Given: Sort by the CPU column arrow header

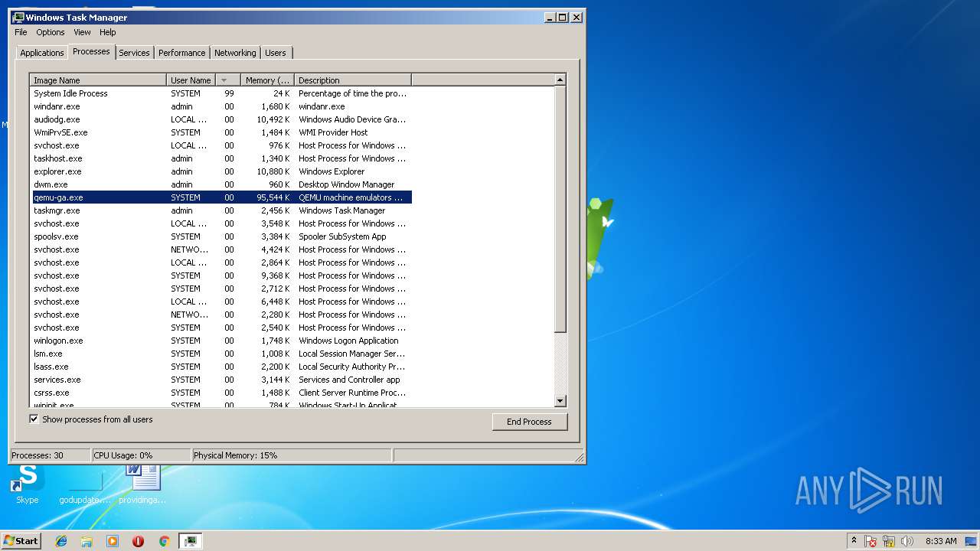Looking at the screenshot, I should tap(228, 80).
